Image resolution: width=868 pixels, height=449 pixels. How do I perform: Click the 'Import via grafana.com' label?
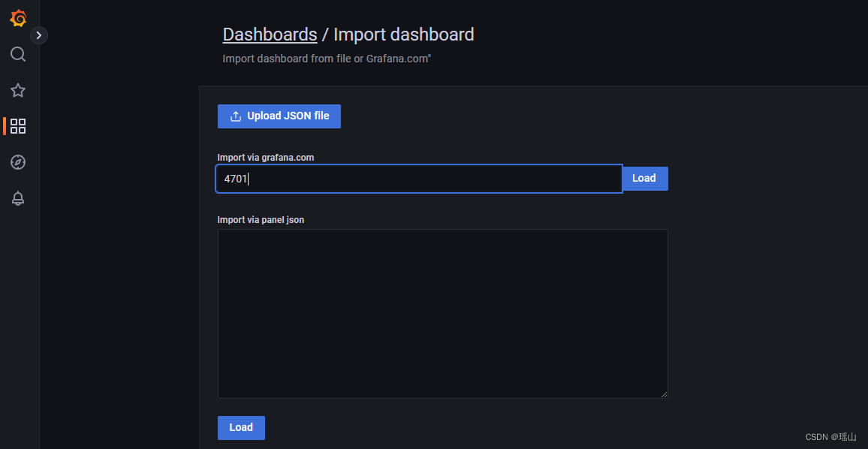(x=266, y=157)
